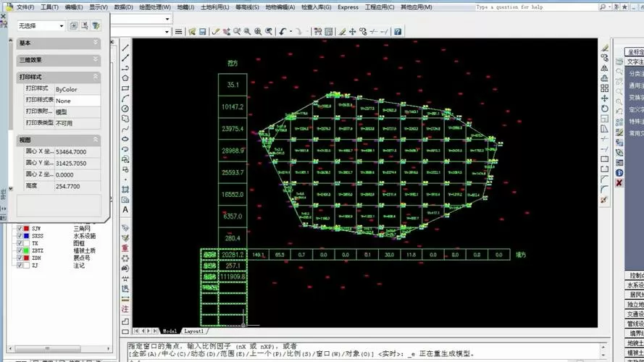Click the Copy objects tool icon
644x362 pixels.
click(x=605, y=58)
